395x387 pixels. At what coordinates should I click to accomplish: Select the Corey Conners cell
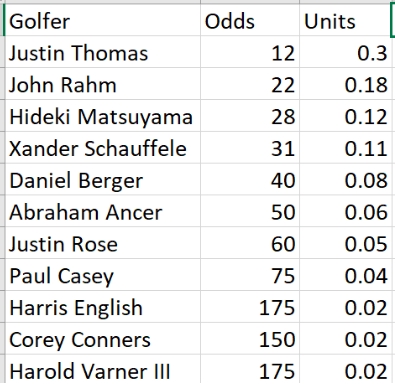click(x=103, y=339)
